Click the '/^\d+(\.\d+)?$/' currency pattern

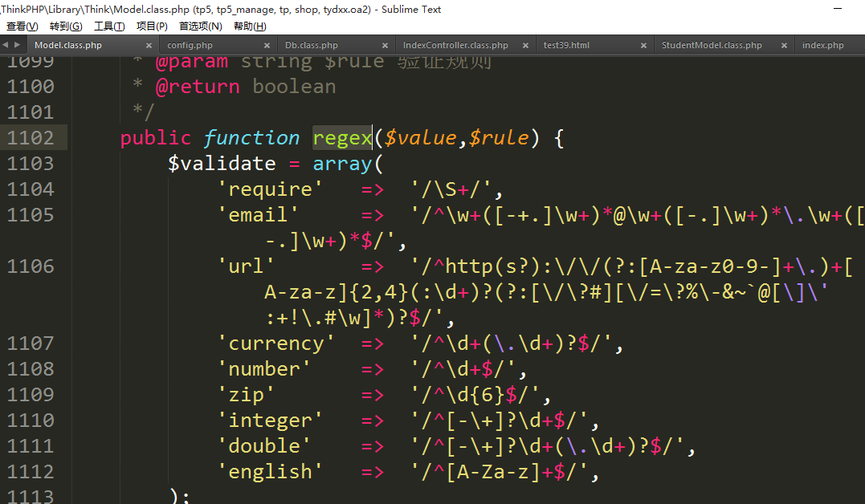click(512, 343)
